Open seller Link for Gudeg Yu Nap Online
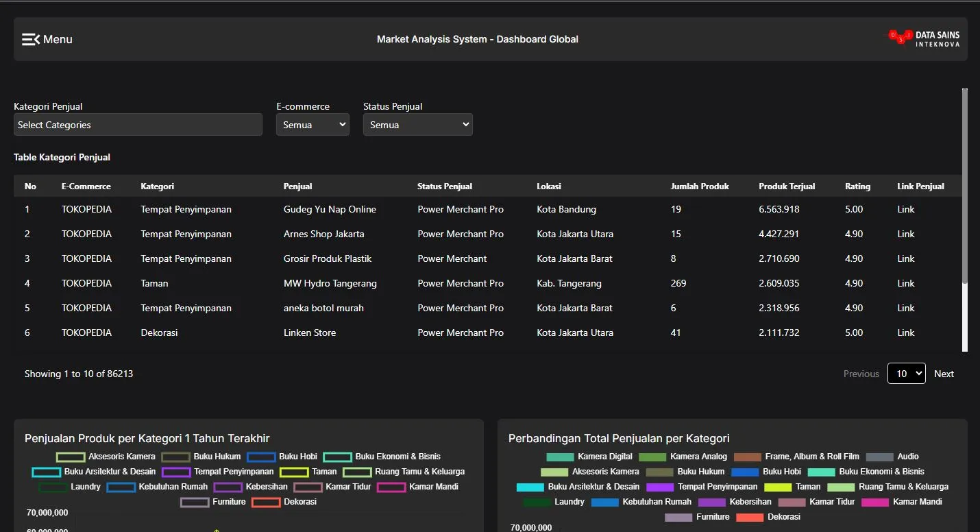Viewport: 980px width, 532px height. (x=906, y=209)
